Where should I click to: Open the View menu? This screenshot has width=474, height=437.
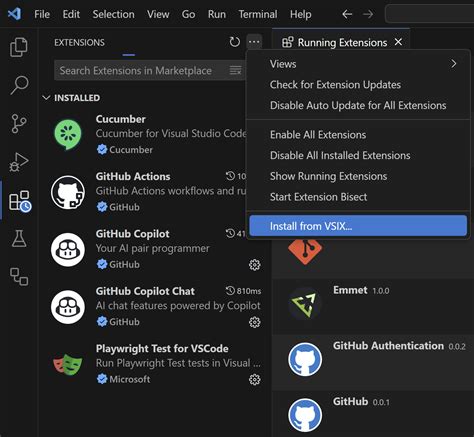[158, 14]
